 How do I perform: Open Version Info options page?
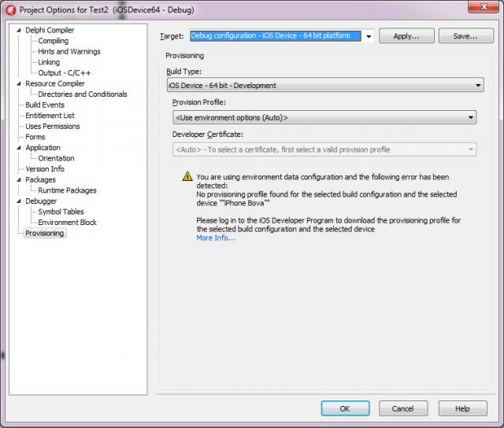pyautogui.click(x=45, y=169)
